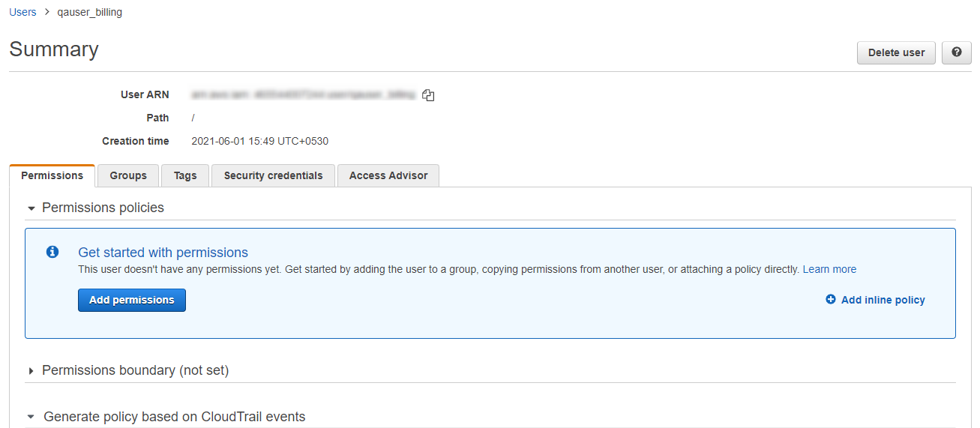This screenshot has height=428, width=980.
Task: Copy the User ARN to clipboard
Action: pos(428,95)
